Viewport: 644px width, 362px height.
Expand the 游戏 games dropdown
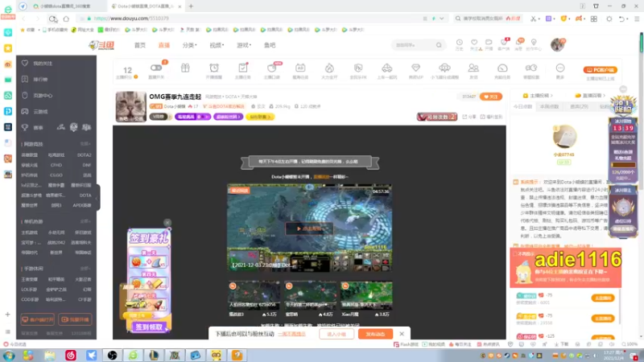(x=244, y=45)
